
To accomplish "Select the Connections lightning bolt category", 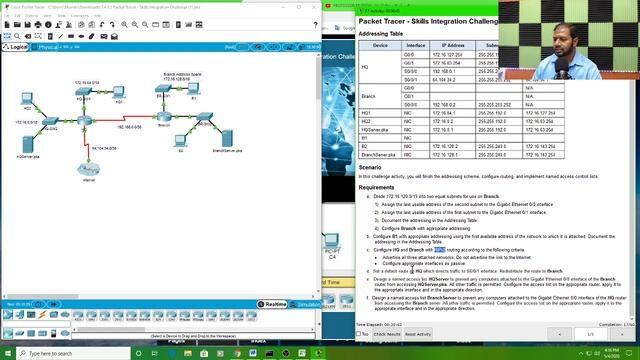I will 42,314.
